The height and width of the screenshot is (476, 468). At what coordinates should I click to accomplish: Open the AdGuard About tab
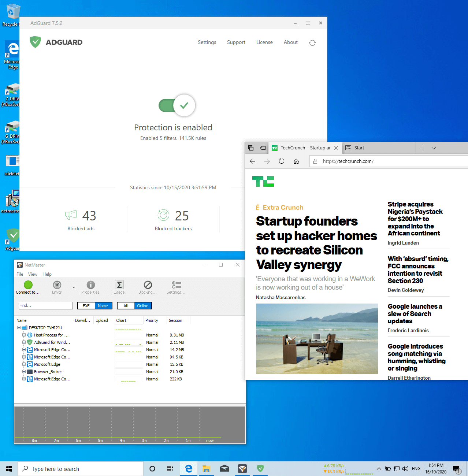[x=291, y=42]
